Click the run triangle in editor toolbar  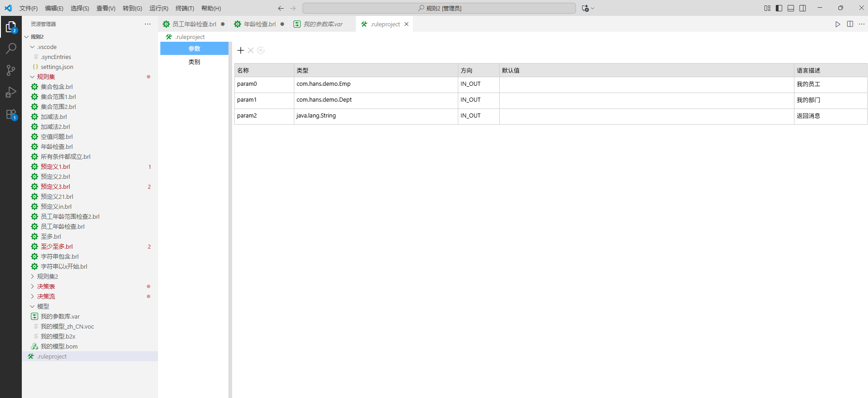[x=838, y=24]
